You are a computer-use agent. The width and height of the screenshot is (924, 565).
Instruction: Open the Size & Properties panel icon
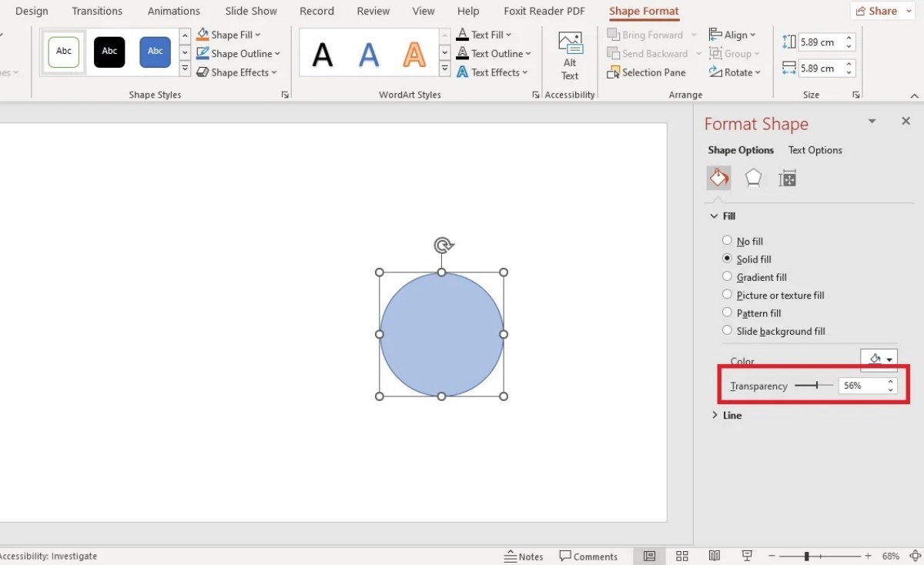[787, 178]
